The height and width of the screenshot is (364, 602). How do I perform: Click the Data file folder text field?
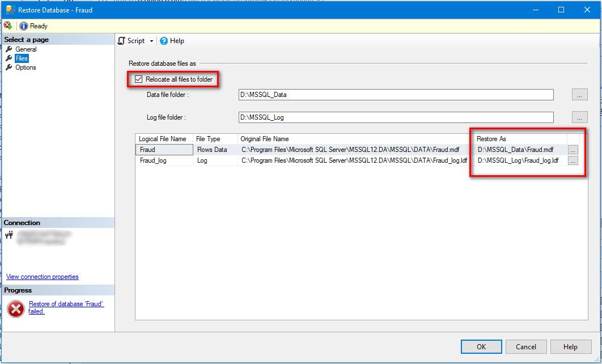point(396,95)
